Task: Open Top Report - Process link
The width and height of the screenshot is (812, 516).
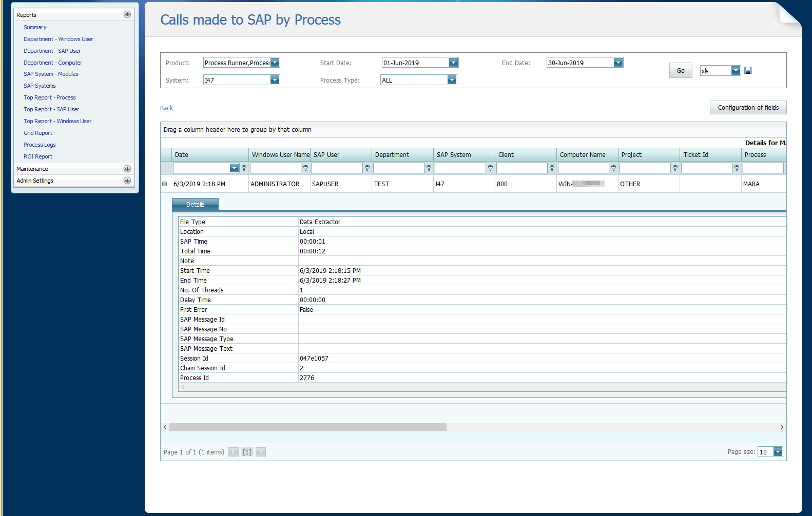Action: [x=50, y=97]
